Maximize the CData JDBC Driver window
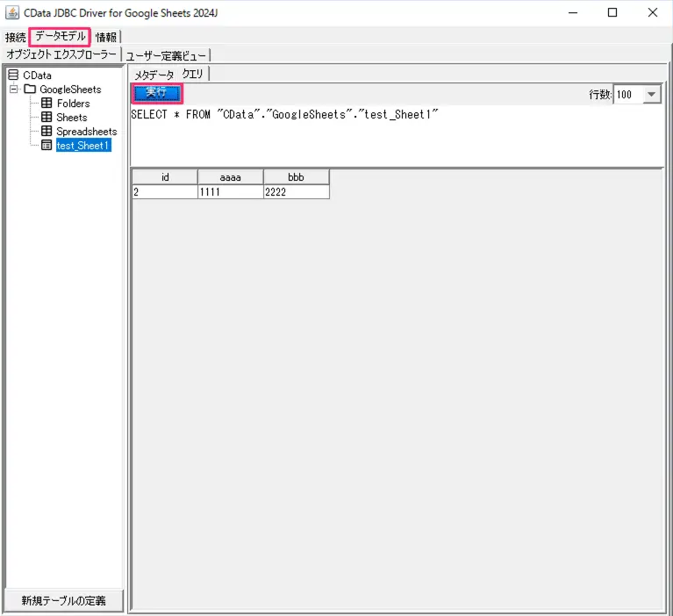The height and width of the screenshot is (616, 673). 612,12
